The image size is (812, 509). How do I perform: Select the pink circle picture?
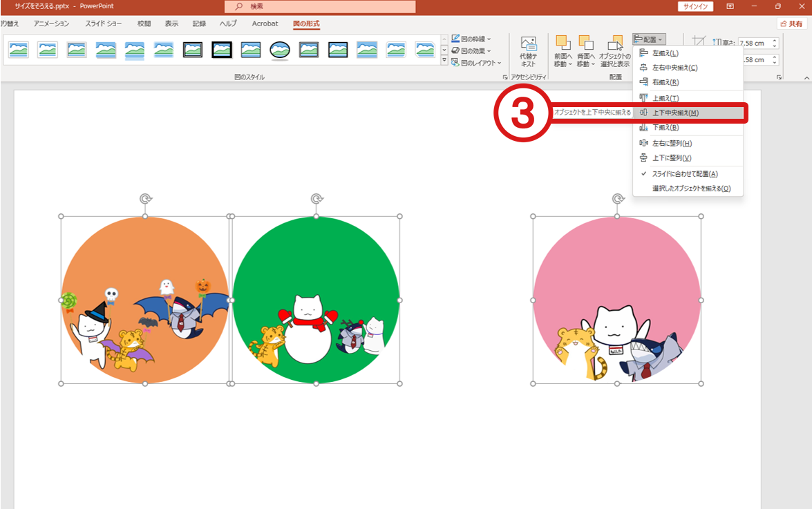(617, 300)
